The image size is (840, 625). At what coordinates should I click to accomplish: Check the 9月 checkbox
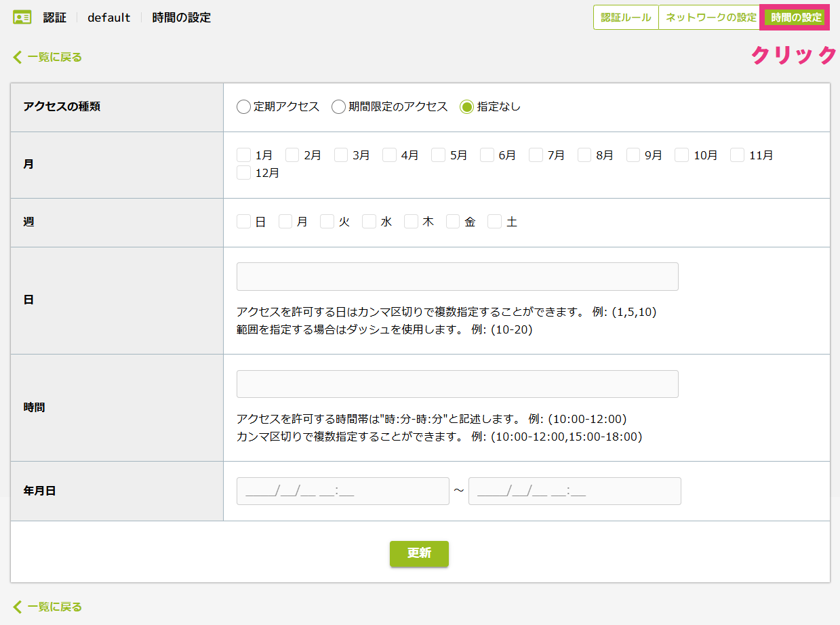[633, 155]
